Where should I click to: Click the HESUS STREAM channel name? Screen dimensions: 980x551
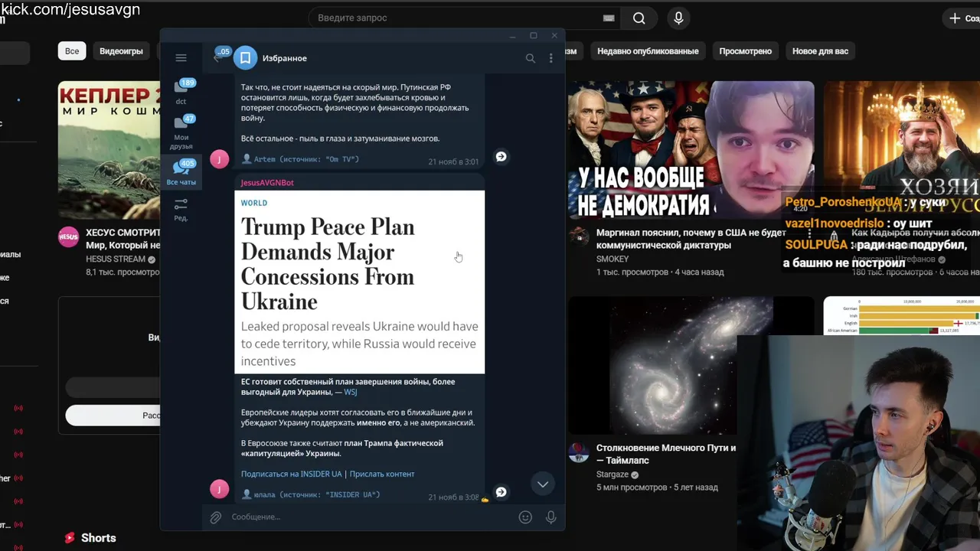[x=116, y=259]
